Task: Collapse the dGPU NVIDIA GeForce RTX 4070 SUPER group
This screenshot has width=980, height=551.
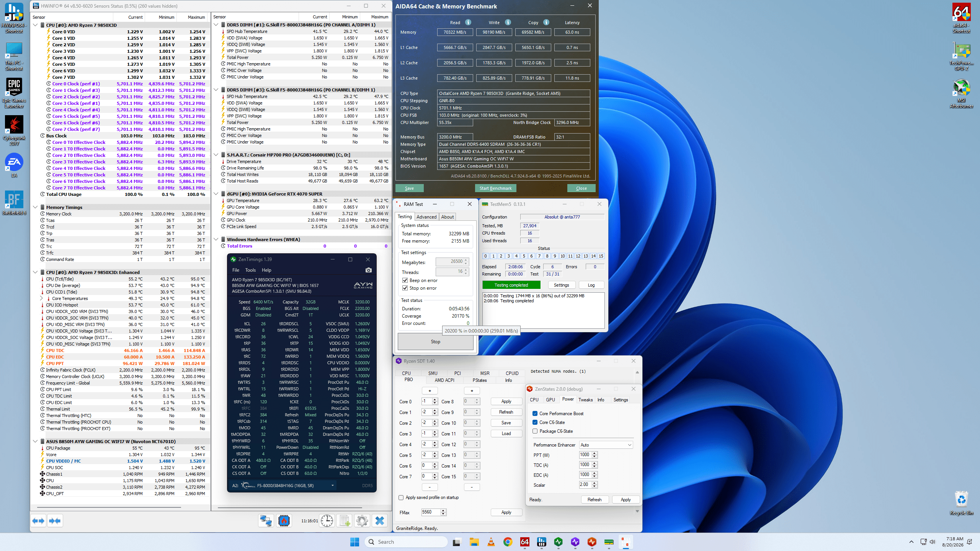Action: tap(216, 194)
